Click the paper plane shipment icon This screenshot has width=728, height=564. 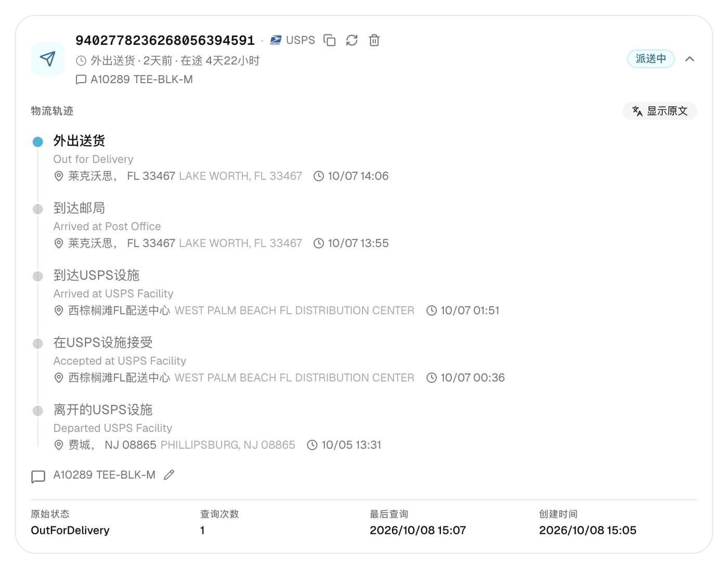(x=47, y=59)
